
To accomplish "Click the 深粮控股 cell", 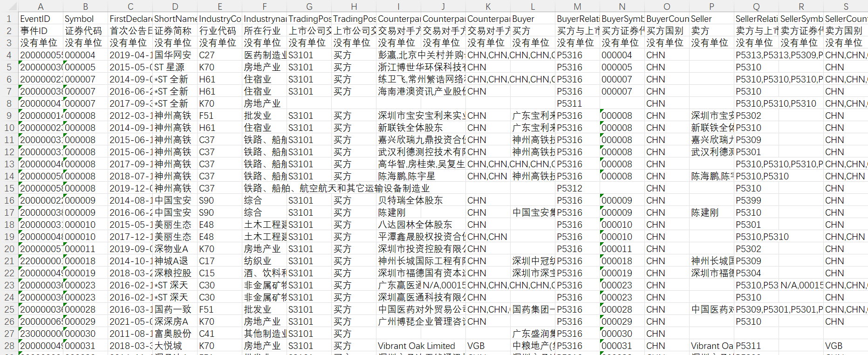I will point(175,273).
